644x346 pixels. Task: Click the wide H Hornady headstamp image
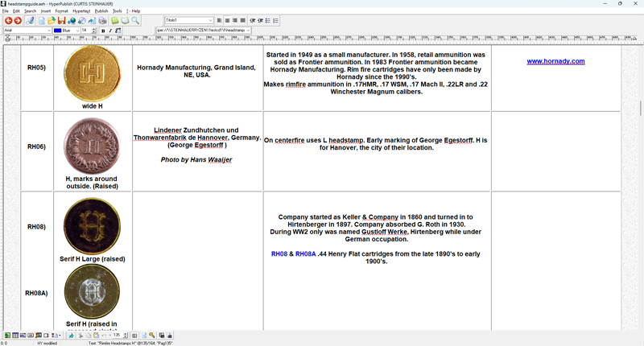coord(93,73)
